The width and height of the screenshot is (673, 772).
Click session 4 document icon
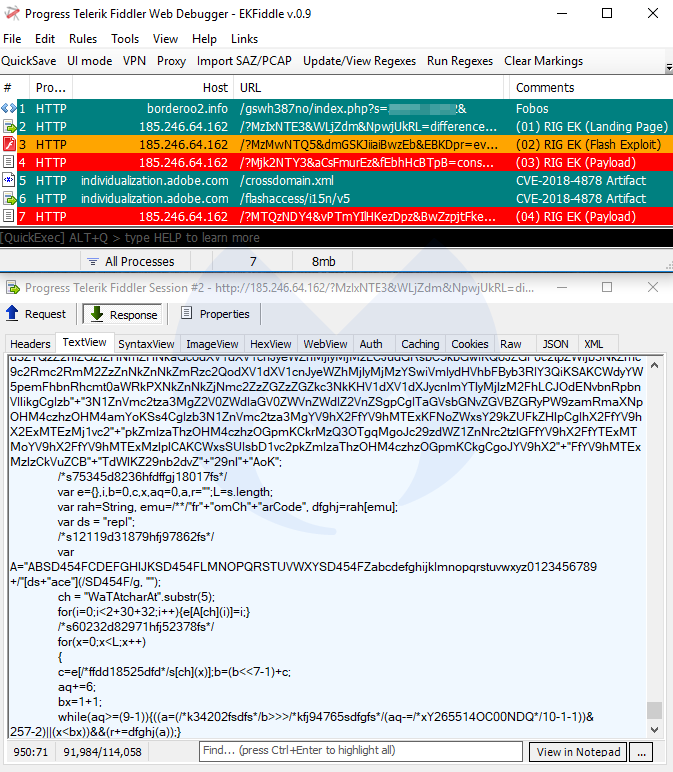(x=8, y=162)
